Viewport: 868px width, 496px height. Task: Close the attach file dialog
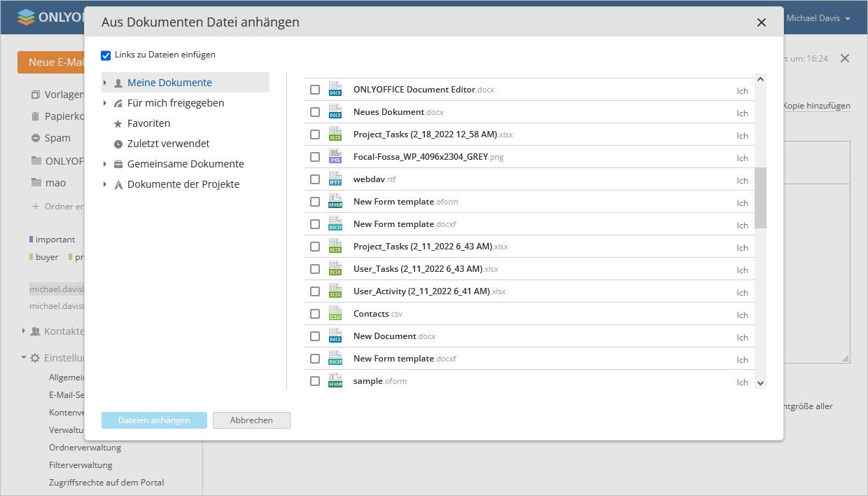click(x=762, y=22)
